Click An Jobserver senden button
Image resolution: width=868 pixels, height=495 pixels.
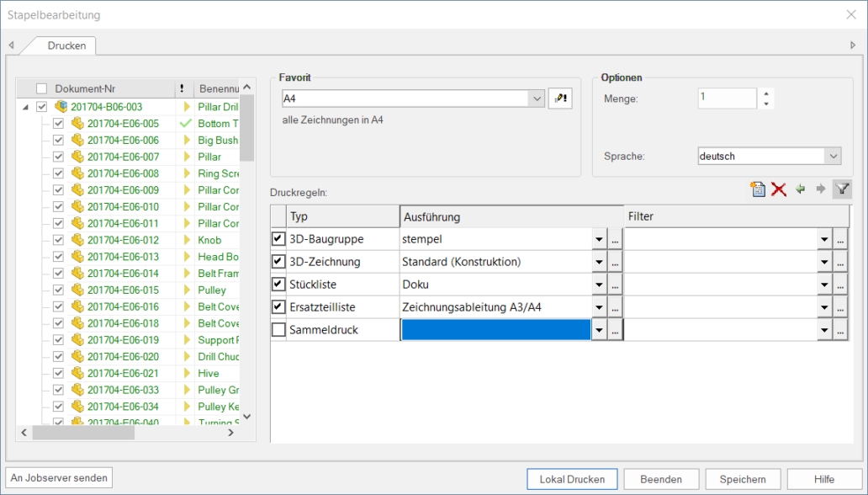[59, 478]
